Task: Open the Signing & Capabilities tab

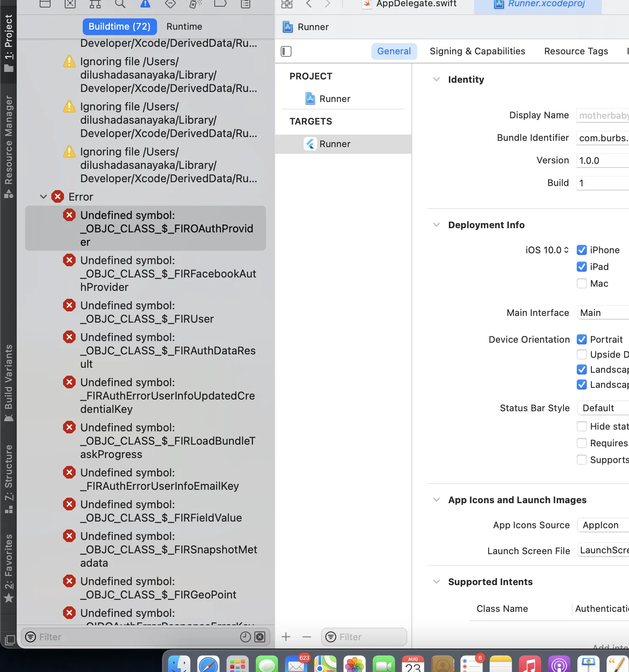Action: [477, 51]
